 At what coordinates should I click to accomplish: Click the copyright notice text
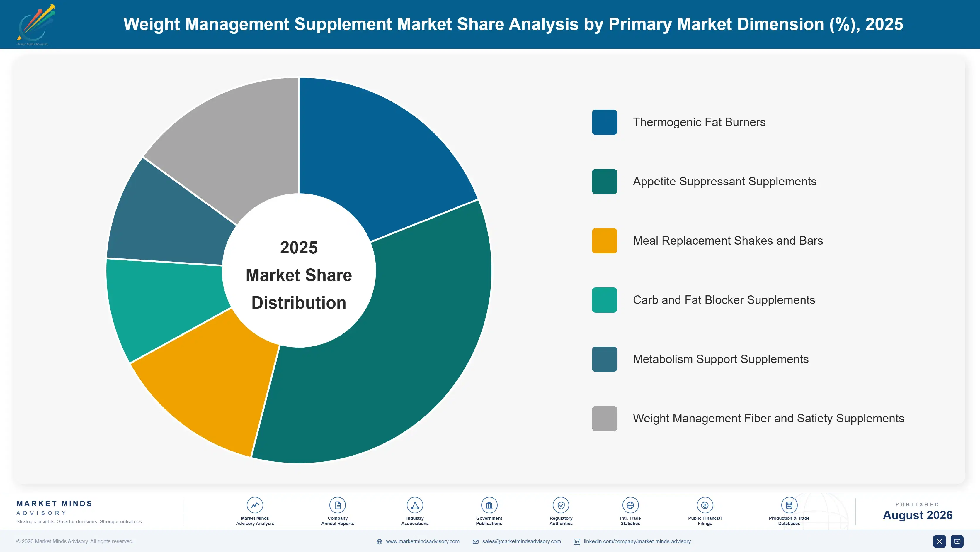pos(75,541)
